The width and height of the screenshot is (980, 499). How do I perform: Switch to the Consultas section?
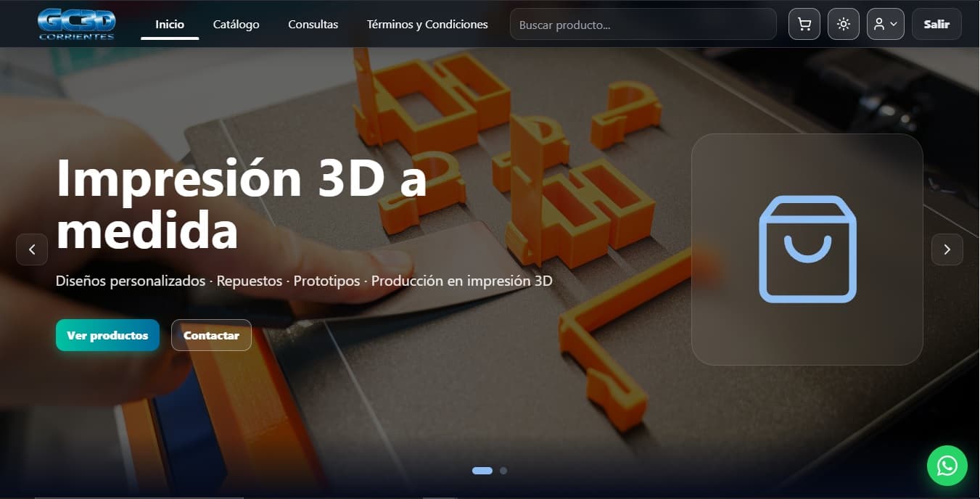coord(313,24)
